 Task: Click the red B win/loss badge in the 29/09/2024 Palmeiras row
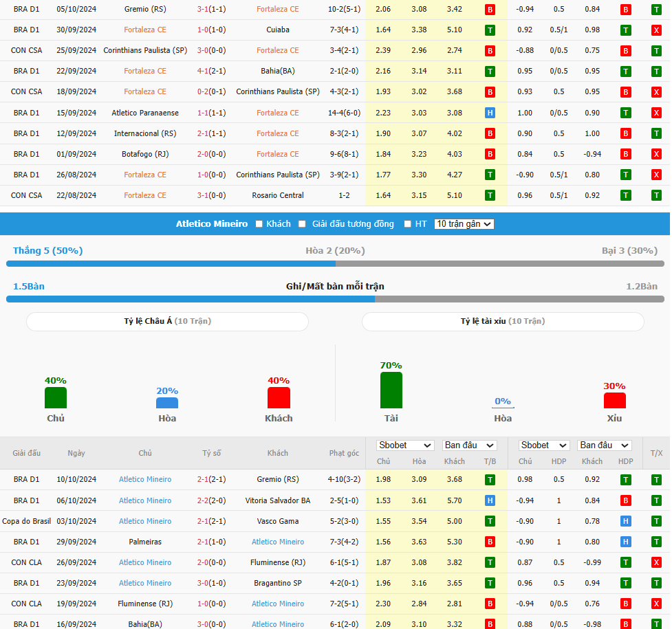click(x=490, y=542)
